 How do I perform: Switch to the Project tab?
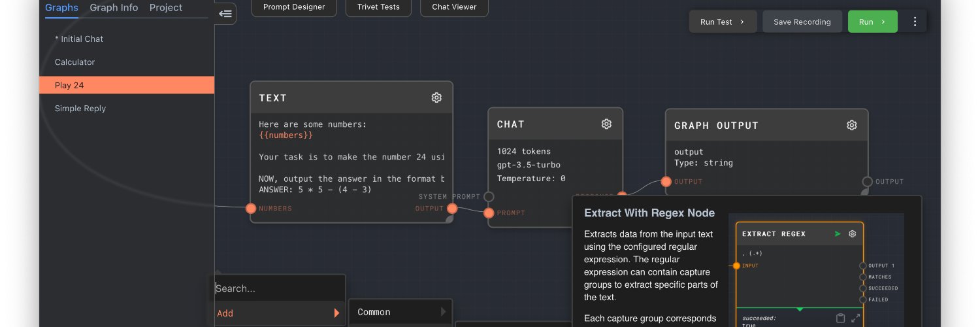click(166, 8)
